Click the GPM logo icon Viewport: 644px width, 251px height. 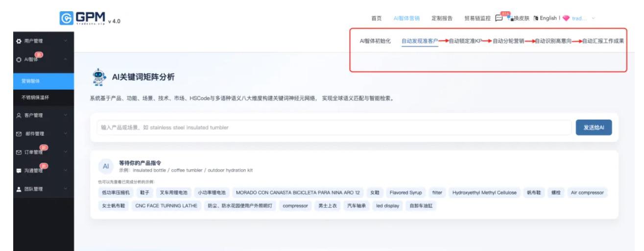64,18
